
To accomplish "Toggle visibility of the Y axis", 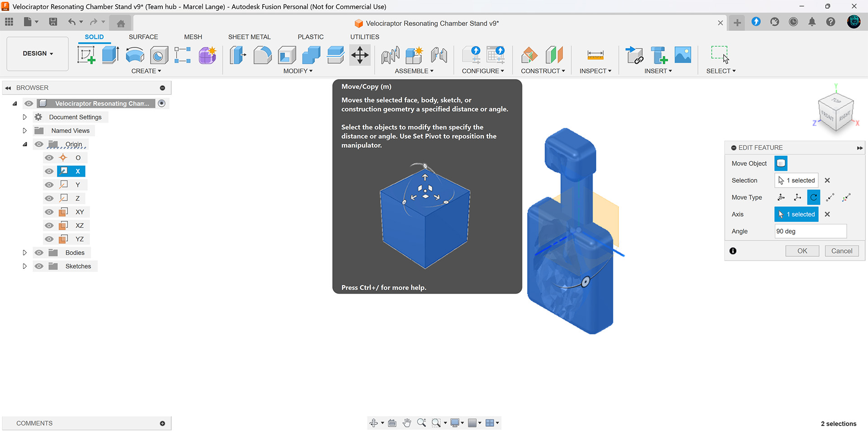I will point(49,185).
